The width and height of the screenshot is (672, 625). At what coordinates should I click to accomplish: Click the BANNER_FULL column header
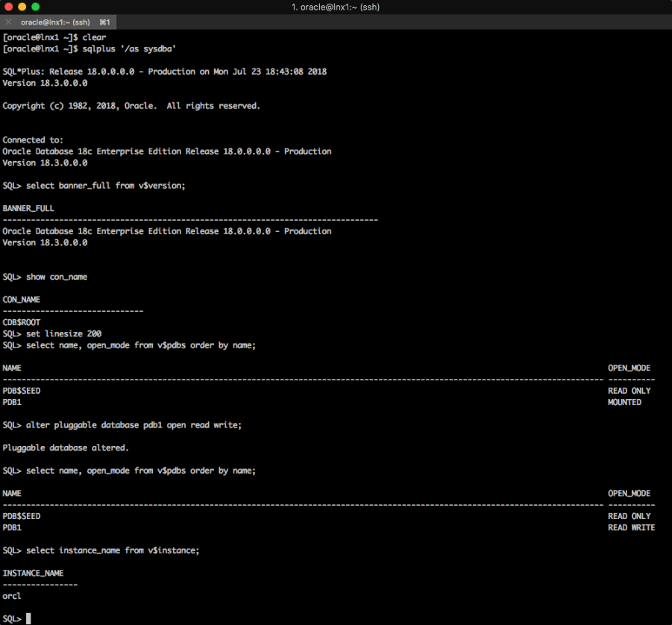28,208
